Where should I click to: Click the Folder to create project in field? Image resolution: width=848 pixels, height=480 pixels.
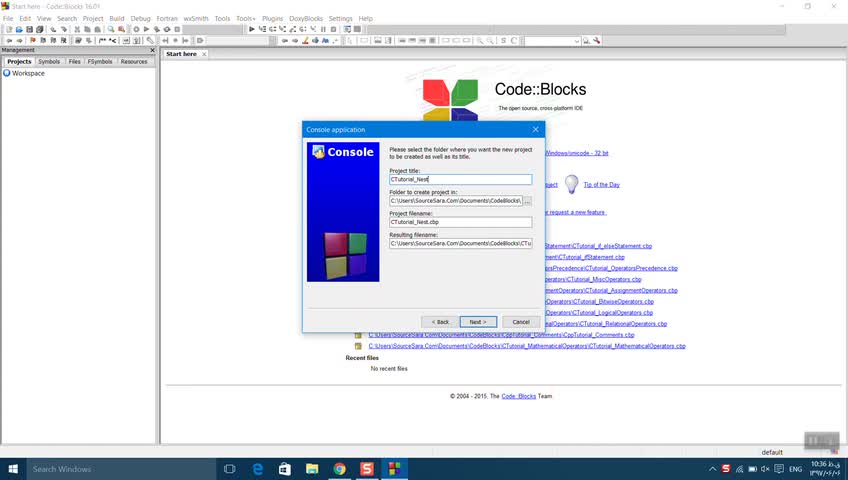(x=455, y=201)
